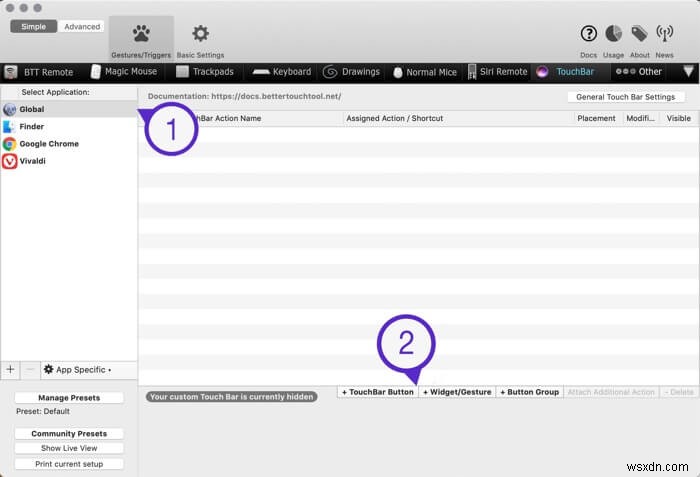Switch to Advanced mode
The width and height of the screenshot is (700, 477).
[x=82, y=26]
